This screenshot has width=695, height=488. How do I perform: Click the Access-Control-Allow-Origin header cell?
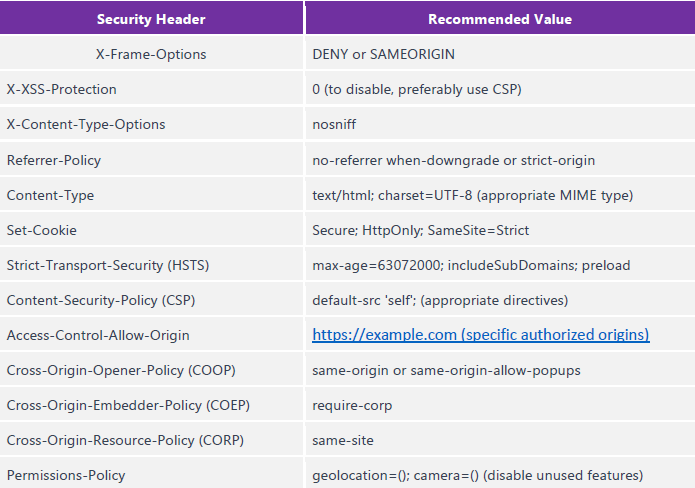tap(98, 335)
